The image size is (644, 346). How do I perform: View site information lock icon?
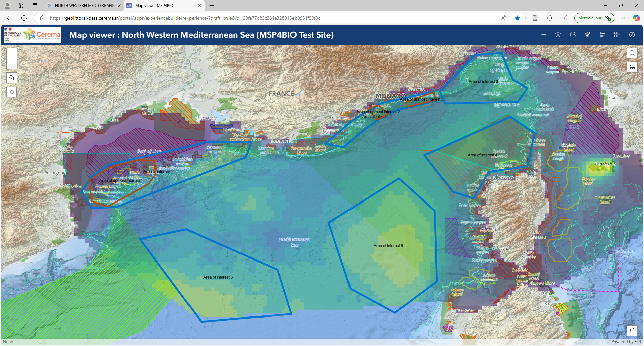click(42, 18)
